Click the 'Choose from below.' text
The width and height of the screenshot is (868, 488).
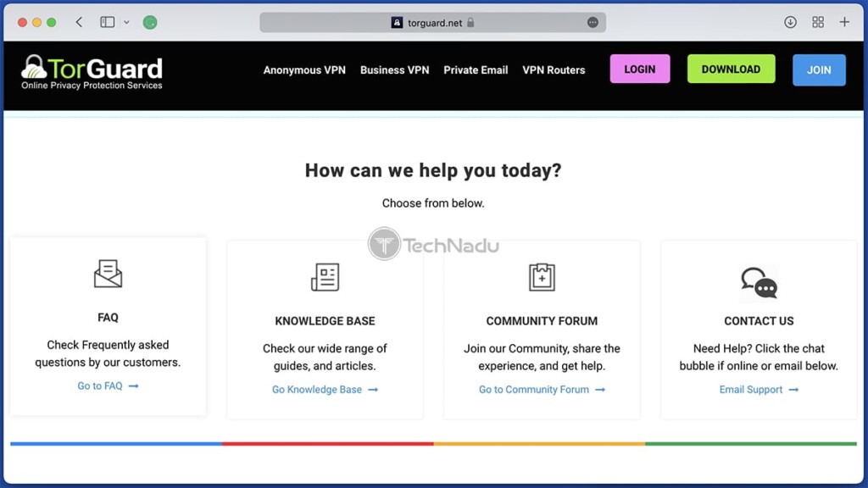[x=433, y=203]
